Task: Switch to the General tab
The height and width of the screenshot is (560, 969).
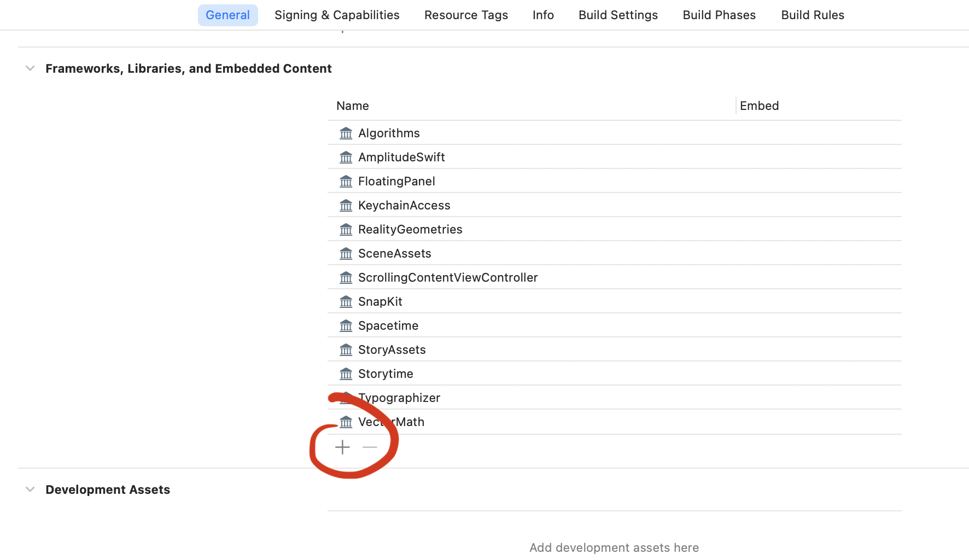Action: tap(227, 15)
